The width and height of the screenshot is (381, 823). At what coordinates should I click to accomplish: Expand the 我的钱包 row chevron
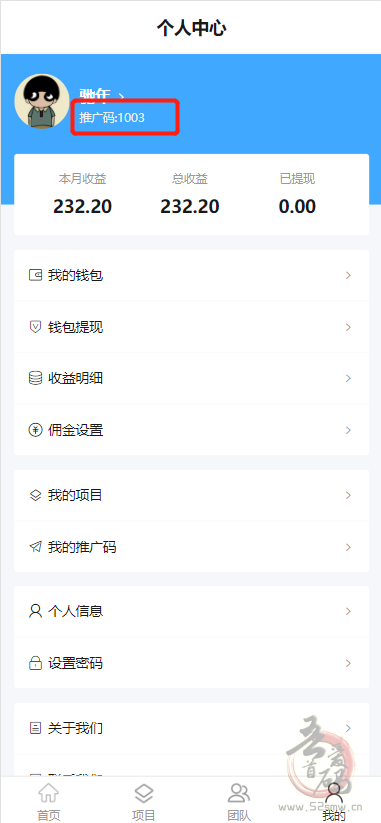[348, 275]
